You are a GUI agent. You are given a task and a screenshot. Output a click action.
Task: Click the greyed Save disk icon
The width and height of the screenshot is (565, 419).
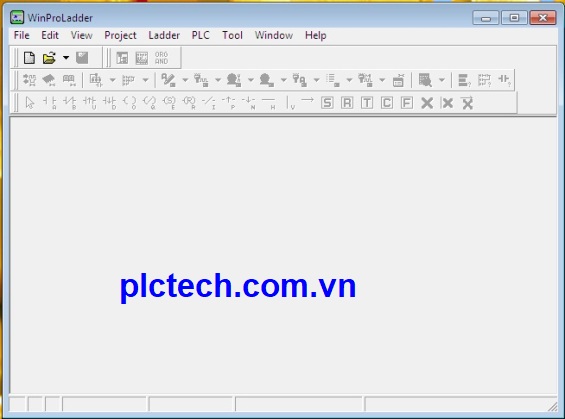tap(82, 58)
